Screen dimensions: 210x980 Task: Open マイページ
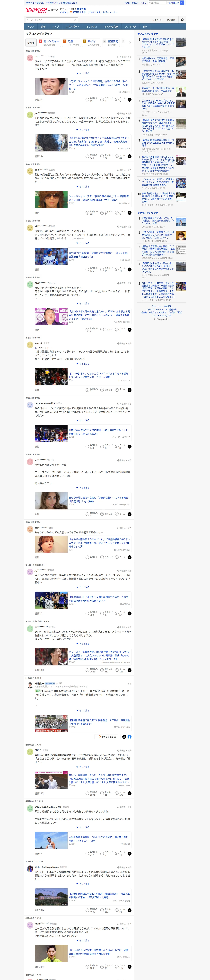tap(157, 20)
